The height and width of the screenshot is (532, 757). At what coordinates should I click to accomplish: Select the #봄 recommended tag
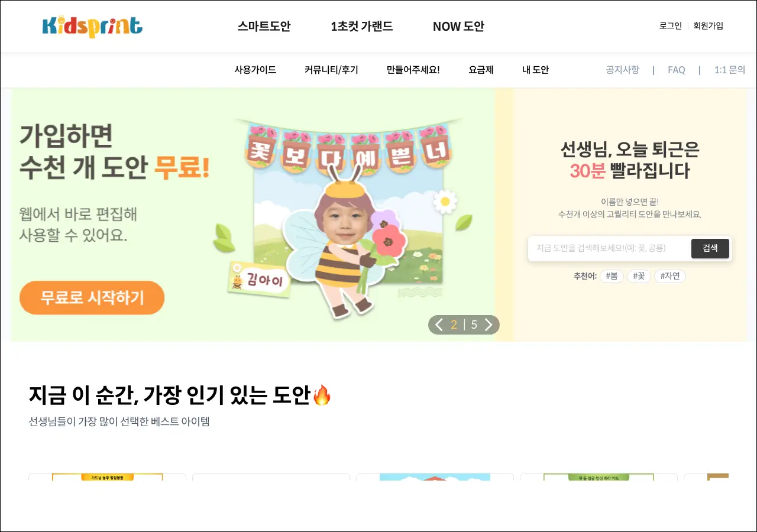(x=612, y=276)
